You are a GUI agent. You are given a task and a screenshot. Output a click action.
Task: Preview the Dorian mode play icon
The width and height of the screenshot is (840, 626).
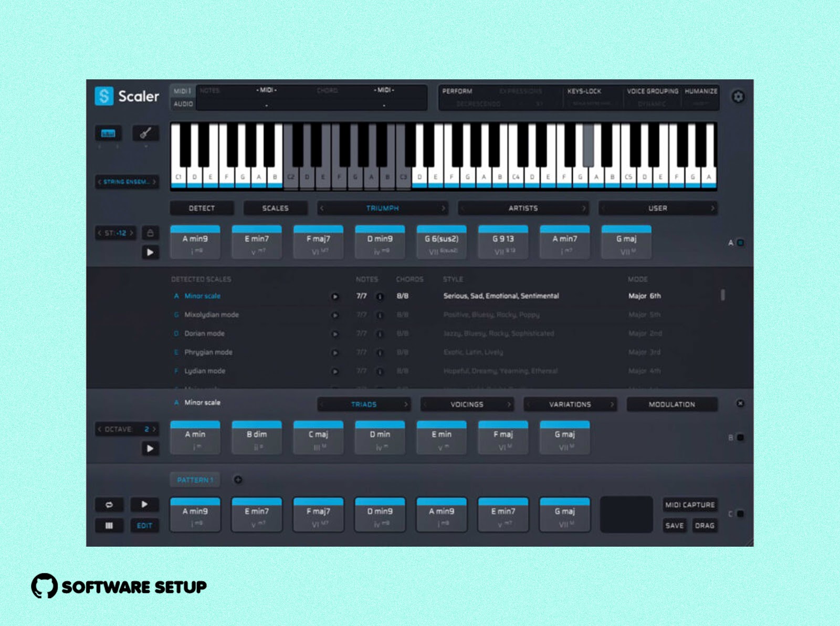click(335, 334)
